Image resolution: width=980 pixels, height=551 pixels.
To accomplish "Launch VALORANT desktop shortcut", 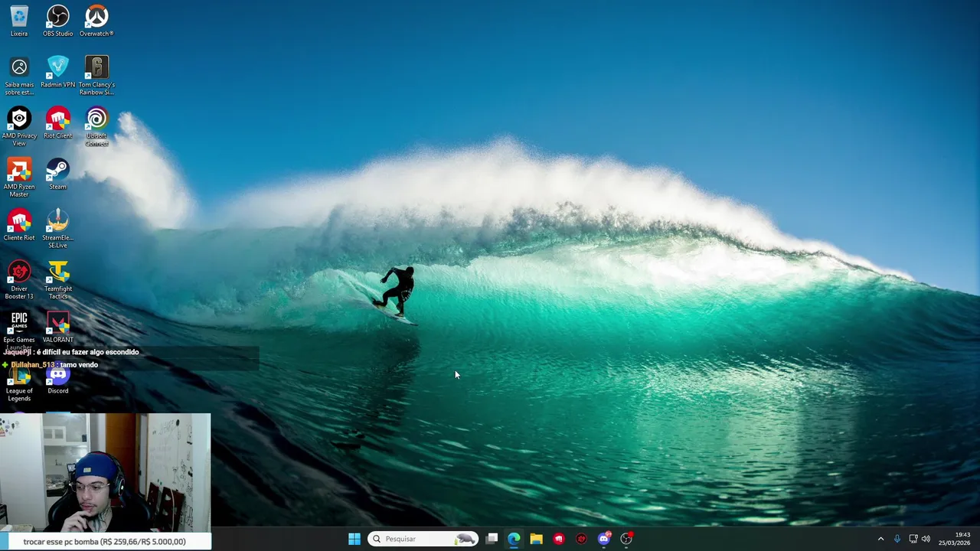I will (x=57, y=328).
